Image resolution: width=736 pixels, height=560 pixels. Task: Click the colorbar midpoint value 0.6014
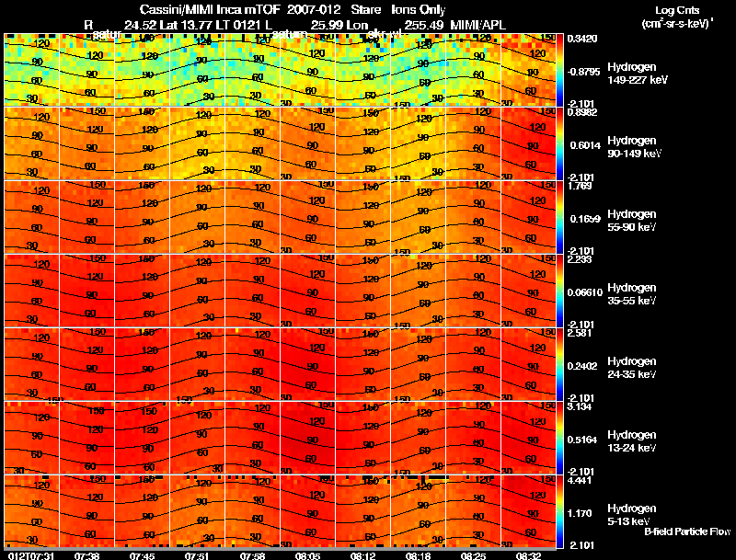pos(585,145)
